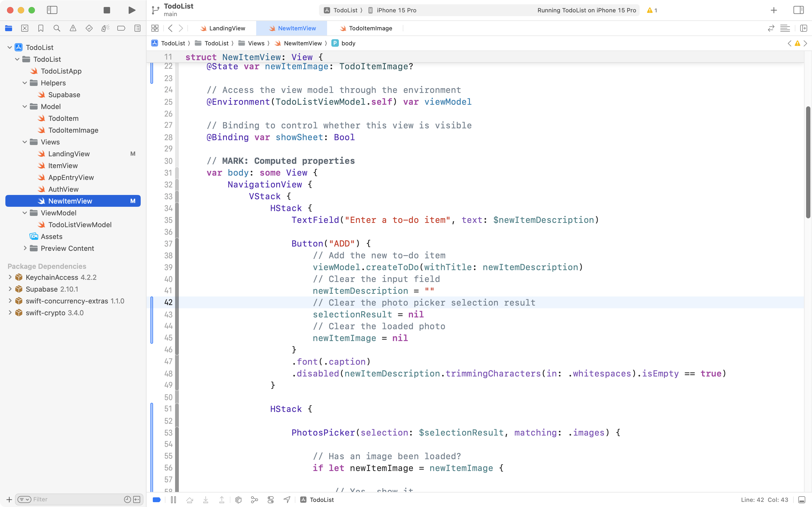Toggle breakpoint activation in the debug bar
The image size is (812, 507).
(x=156, y=499)
